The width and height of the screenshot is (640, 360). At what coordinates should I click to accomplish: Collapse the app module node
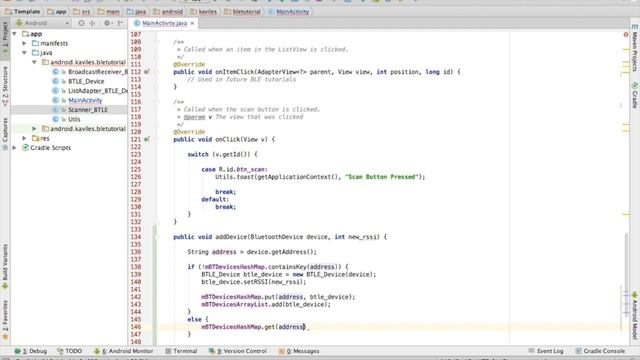point(15,34)
